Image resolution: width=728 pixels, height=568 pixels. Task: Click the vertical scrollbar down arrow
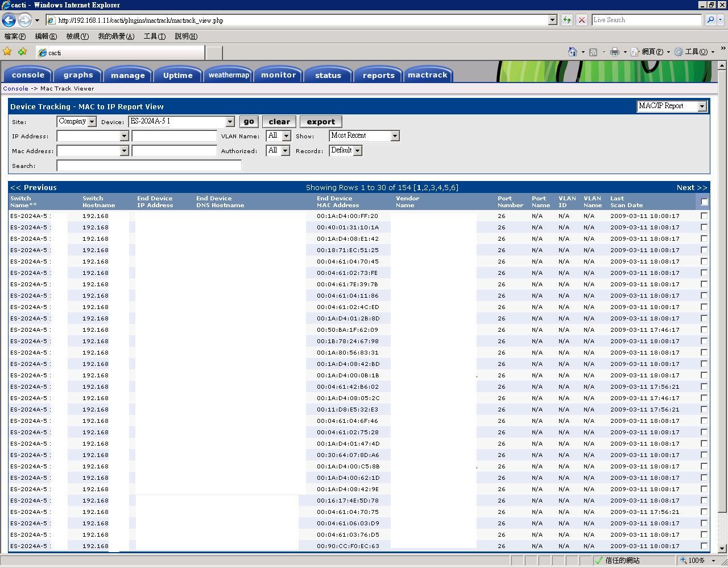click(722, 548)
